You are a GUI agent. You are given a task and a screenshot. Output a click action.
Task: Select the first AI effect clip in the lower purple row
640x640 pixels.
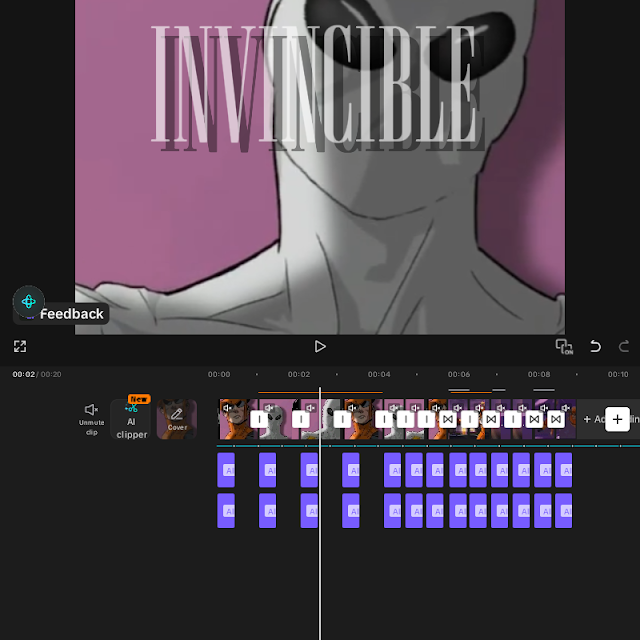click(226, 511)
